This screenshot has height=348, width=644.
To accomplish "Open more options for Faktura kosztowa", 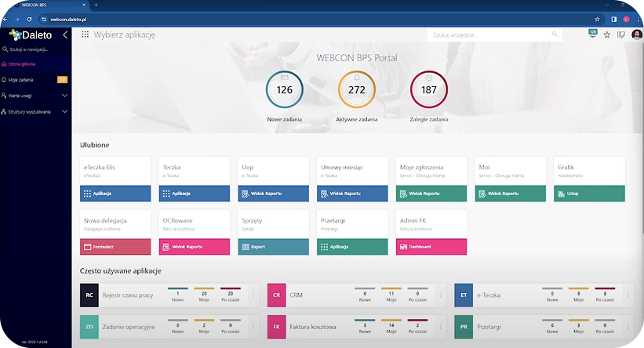I will tap(441, 327).
